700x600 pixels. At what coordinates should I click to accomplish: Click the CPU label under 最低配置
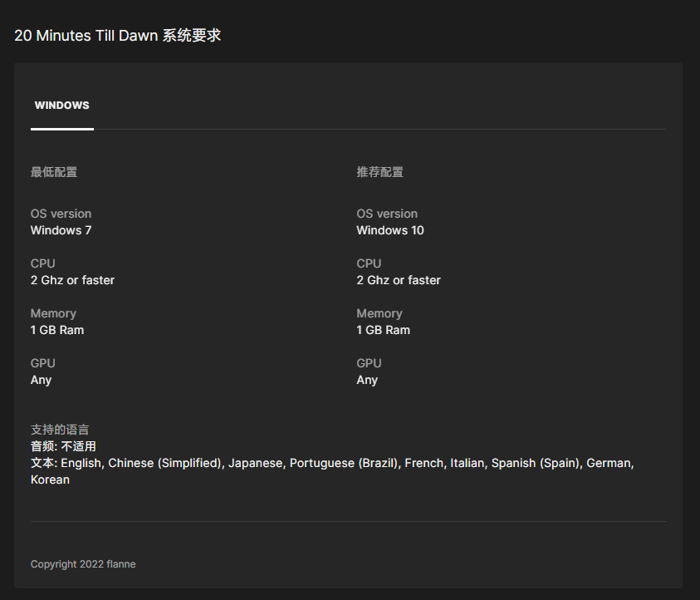pos(43,263)
